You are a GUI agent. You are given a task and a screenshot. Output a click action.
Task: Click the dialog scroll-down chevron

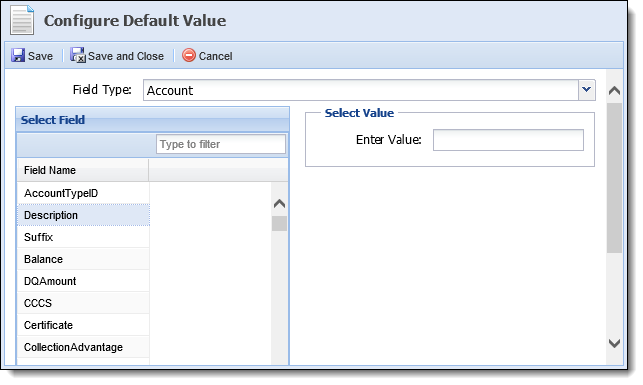pyautogui.click(x=614, y=343)
